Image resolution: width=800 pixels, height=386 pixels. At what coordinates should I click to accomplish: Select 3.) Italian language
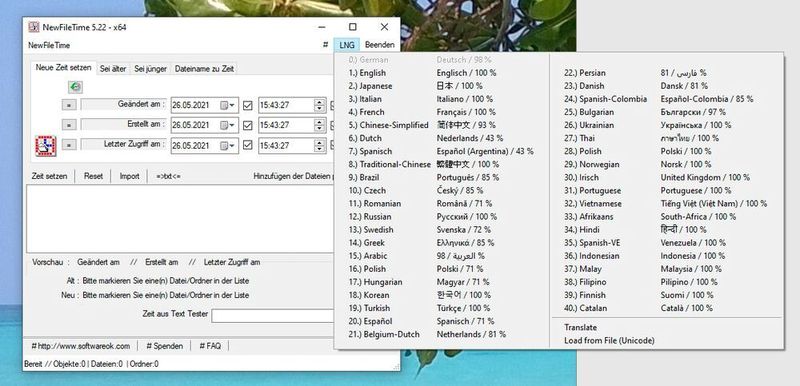coord(442,99)
